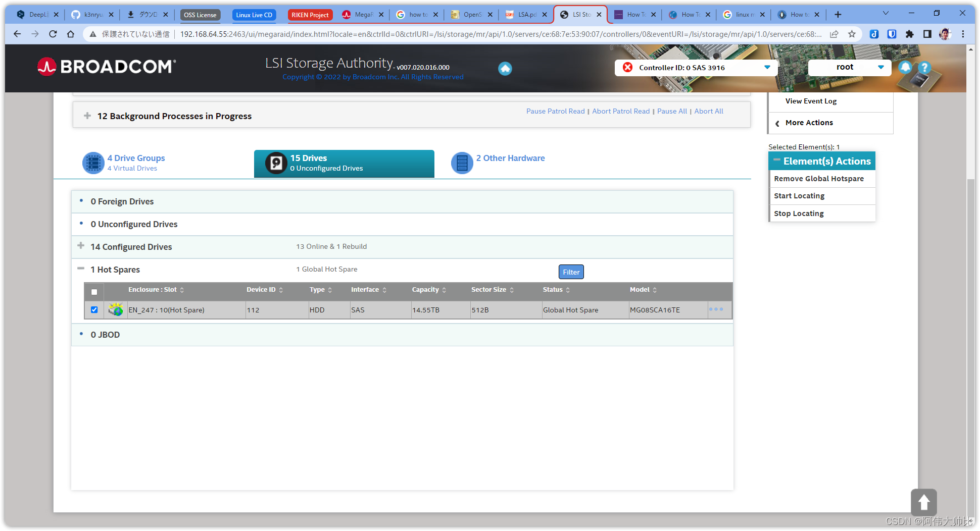
Task: Check the select-all checkbox in the drives table
Action: click(94, 291)
